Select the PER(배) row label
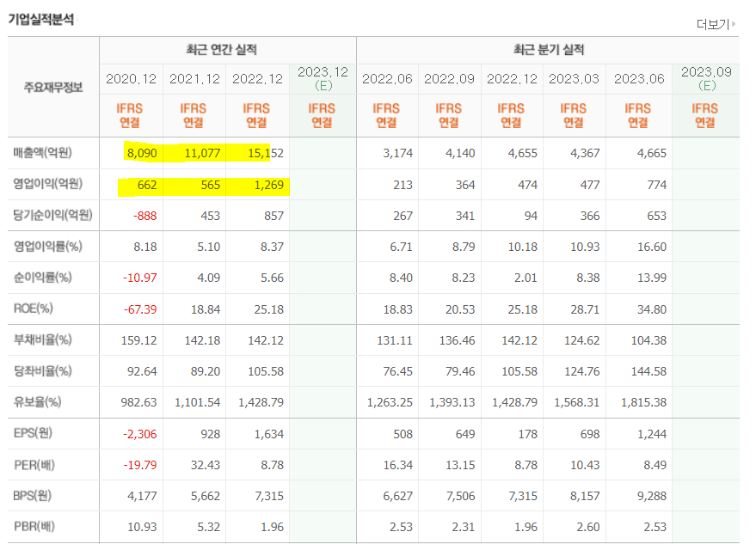Viewport: 756px width, 544px height. 34,465
